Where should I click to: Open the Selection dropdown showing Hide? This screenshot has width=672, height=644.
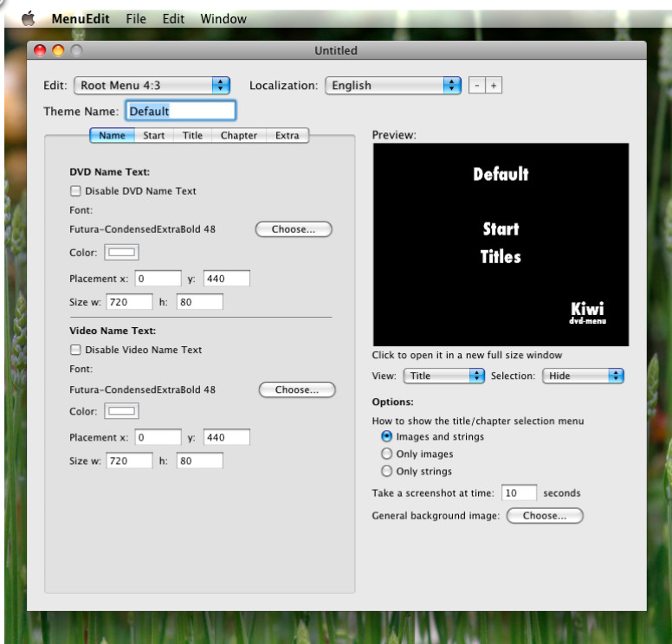point(583,376)
